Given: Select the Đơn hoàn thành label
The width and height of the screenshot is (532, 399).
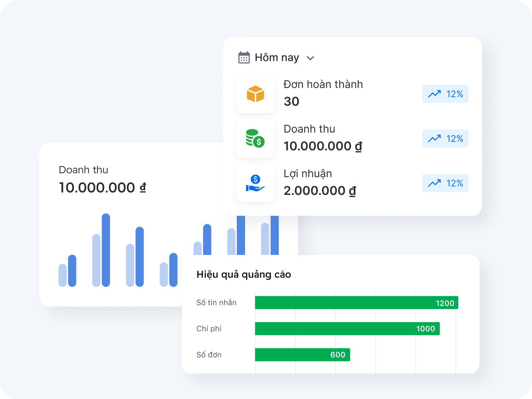Looking at the screenshot, I should (323, 85).
